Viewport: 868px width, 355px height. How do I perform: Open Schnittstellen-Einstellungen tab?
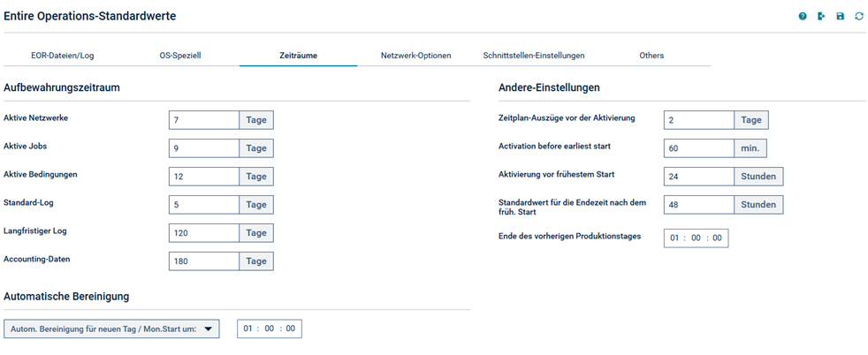(x=534, y=56)
